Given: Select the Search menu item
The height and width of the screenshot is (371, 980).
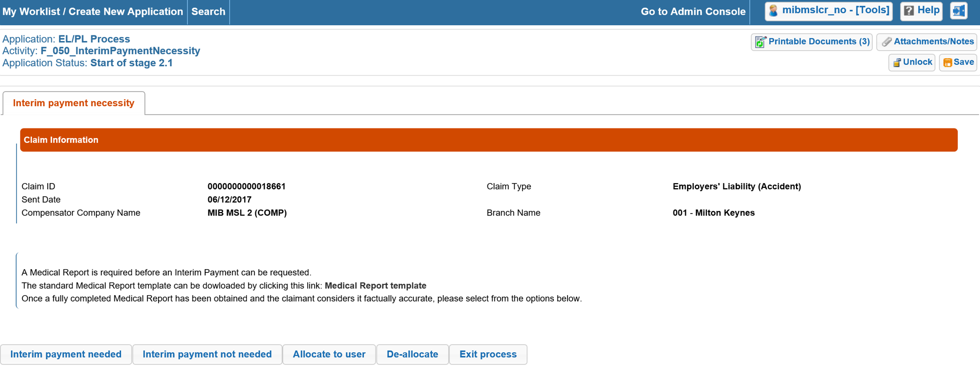Looking at the screenshot, I should 208,11.
